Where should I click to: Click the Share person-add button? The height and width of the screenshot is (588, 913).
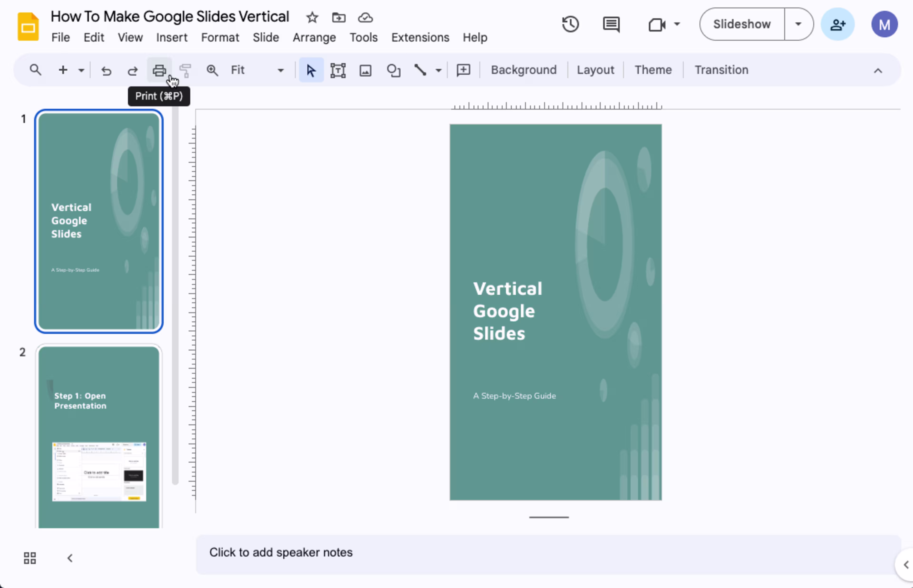pyautogui.click(x=837, y=24)
